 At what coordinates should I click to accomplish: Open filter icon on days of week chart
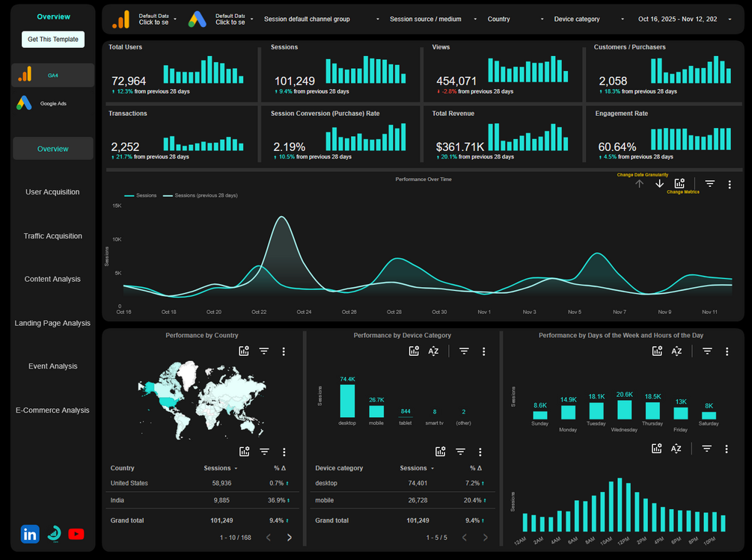coord(707,351)
